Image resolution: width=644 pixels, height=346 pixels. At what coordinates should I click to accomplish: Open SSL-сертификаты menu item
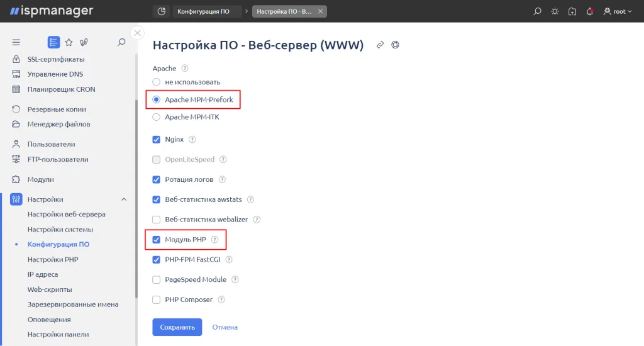pyautogui.click(x=56, y=59)
